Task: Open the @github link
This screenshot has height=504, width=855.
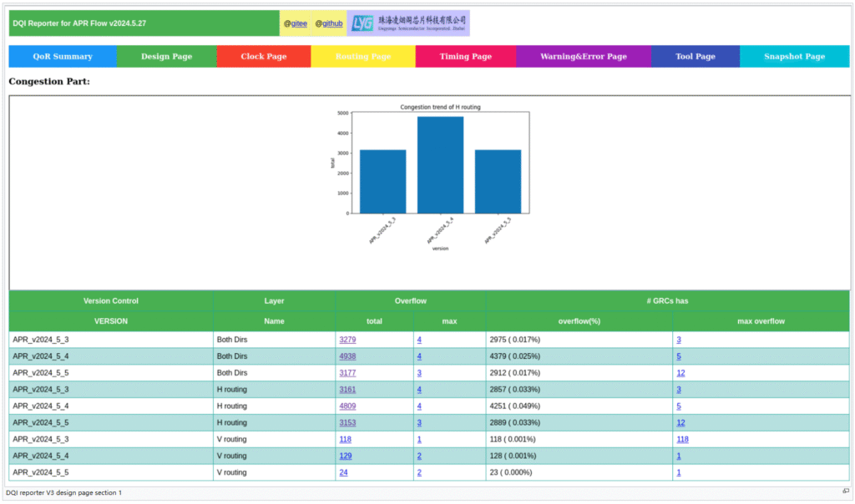Action: (328, 23)
